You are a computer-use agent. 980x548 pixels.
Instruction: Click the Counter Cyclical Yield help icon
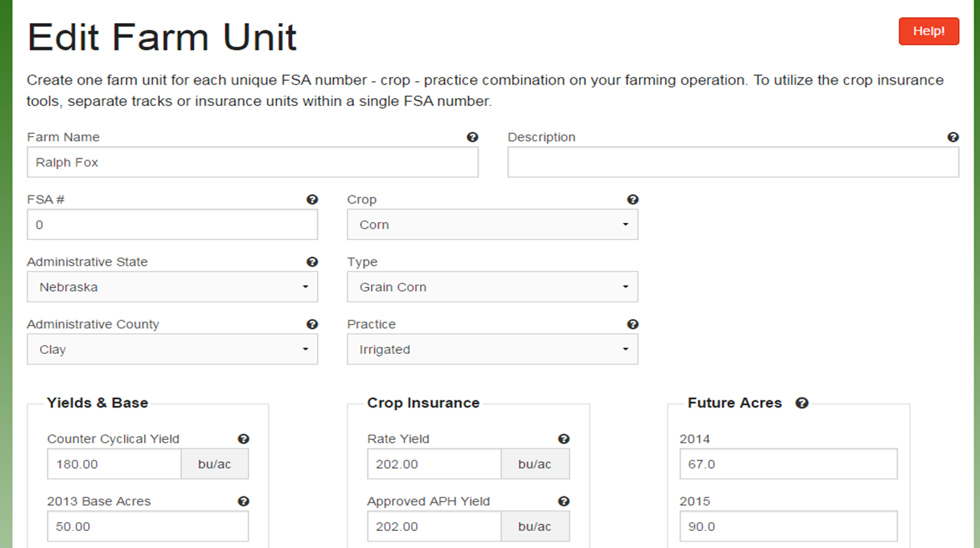pyautogui.click(x=243, y=439)
